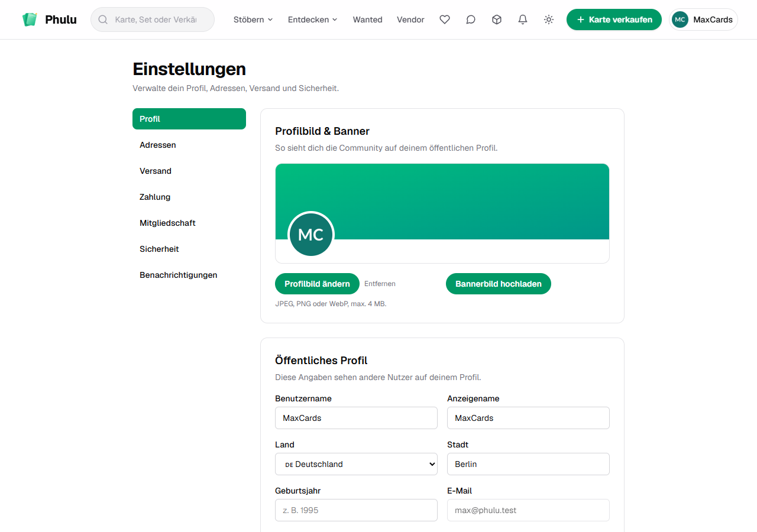This screenshot has width=757, height=532.
Task: Switch to Mitgliedschaft settings tab
Action: coord(189,223)
